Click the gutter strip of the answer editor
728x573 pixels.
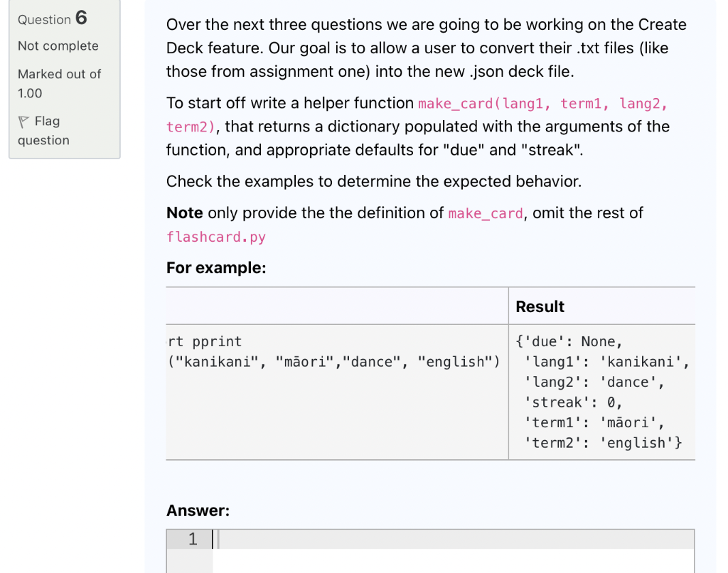(190, 551)
